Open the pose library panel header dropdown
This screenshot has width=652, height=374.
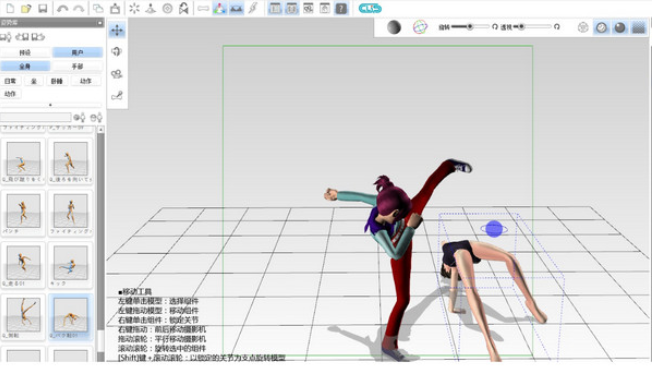click(100, 22)
